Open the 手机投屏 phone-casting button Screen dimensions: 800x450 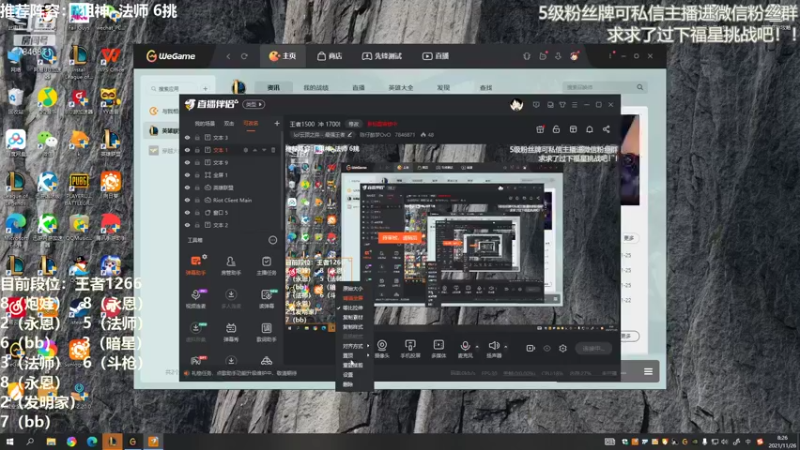pyautogui.click(x=410, y=349)
